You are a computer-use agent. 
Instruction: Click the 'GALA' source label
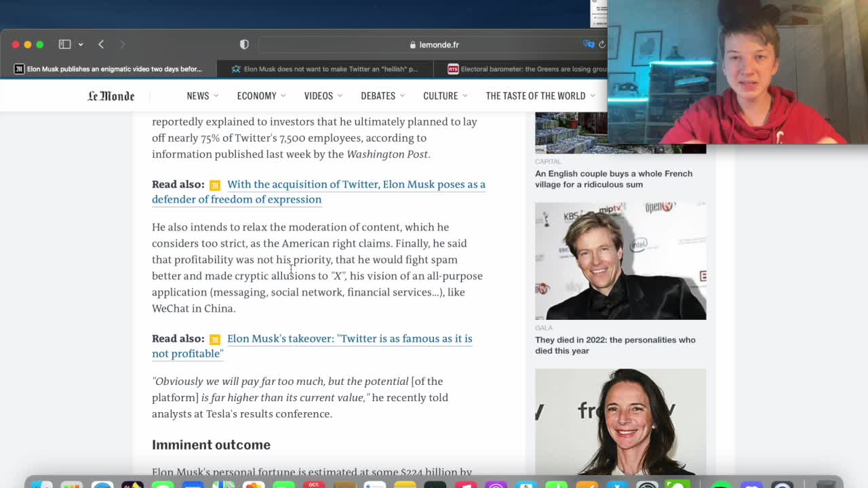pos(544,327)
